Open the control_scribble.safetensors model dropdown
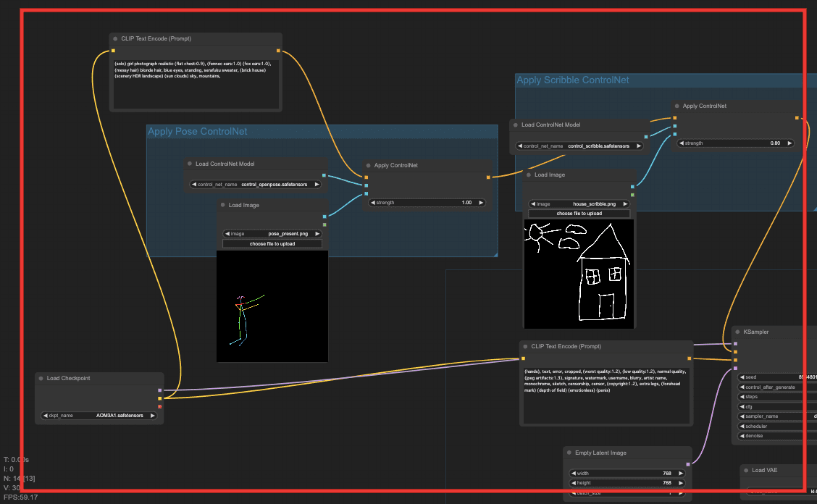 [579, 146]
